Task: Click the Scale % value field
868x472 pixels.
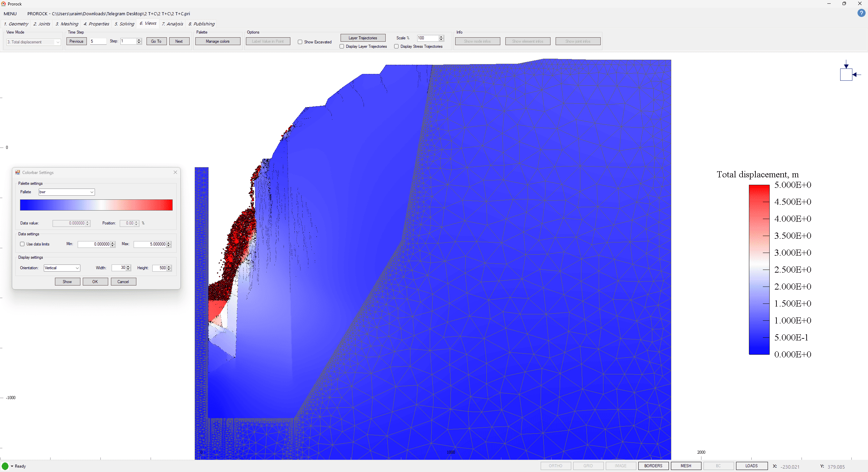Action: (x=428, y=38)
